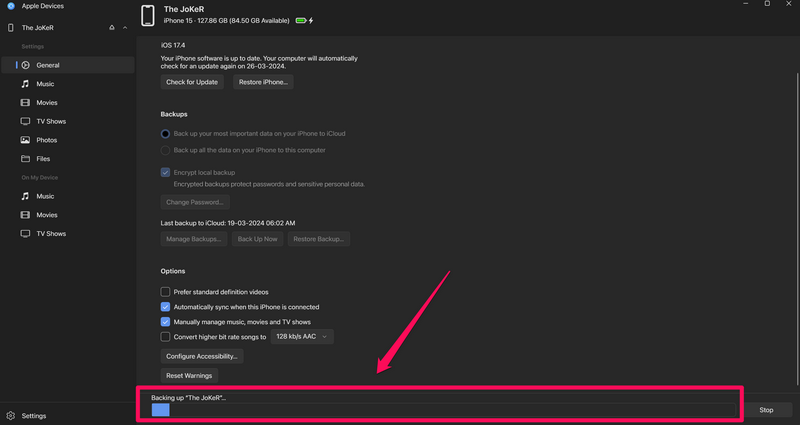Viewport: 800px width, 425px height.
Task: Toggle Encrypt local backup checkbox
Action: click(165, 172)
